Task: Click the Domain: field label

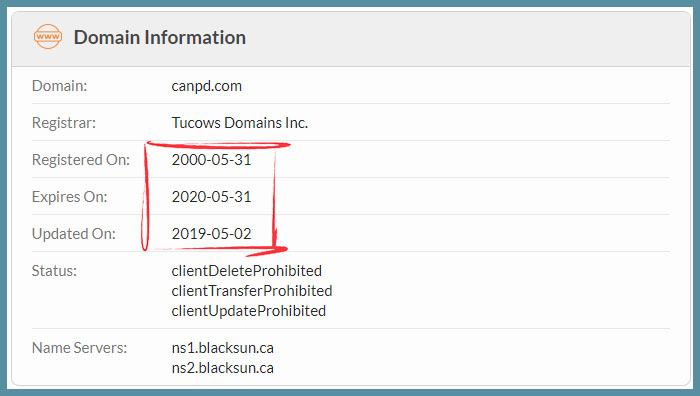Action: click(59, 86)
